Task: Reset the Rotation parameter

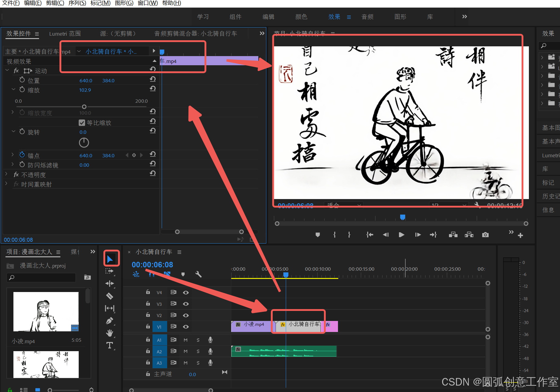Action: click(153, 131)
